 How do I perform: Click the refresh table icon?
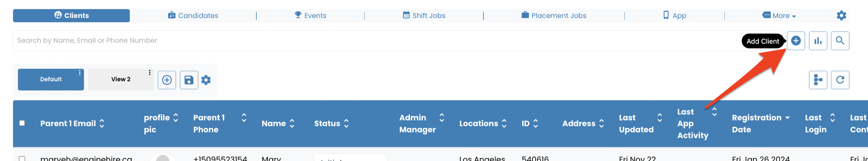coord(840,80)
